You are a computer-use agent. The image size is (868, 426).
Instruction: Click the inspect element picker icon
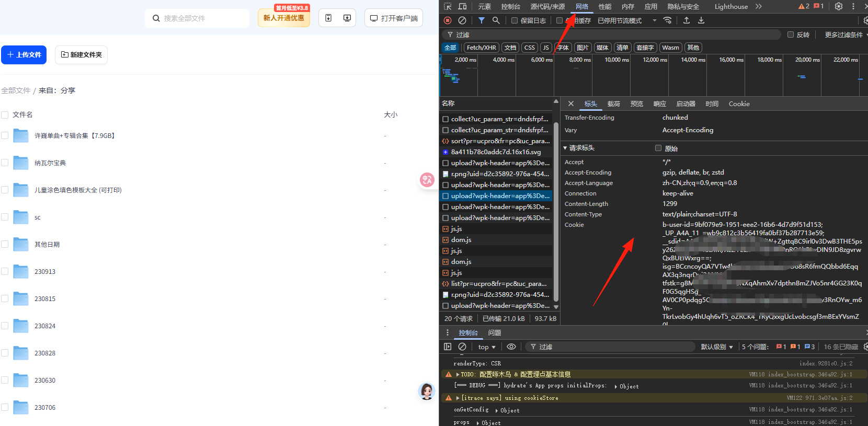(x=448, y=6)
